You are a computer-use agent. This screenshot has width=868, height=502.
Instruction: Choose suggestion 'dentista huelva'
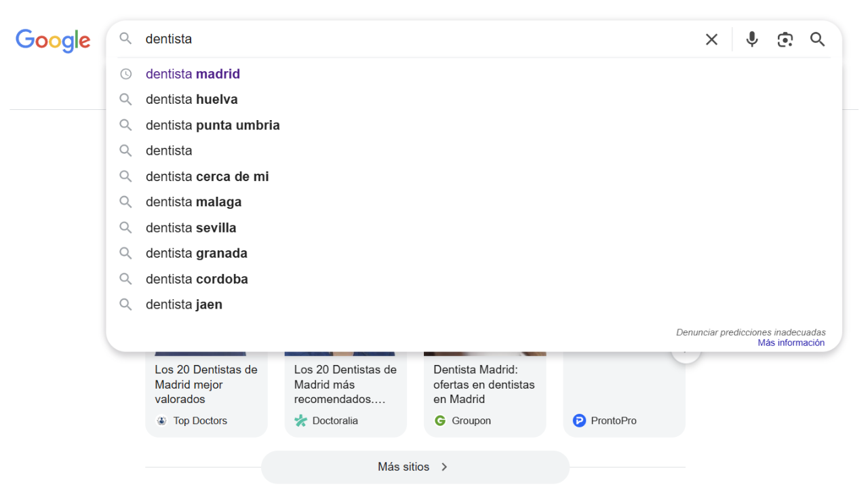191,100
